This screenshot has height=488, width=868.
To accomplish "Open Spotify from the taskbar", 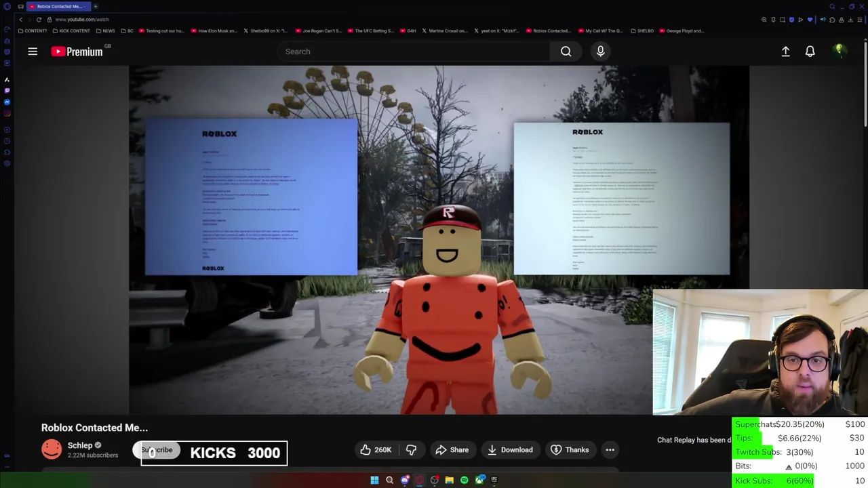I will click(x=464, y=480).
